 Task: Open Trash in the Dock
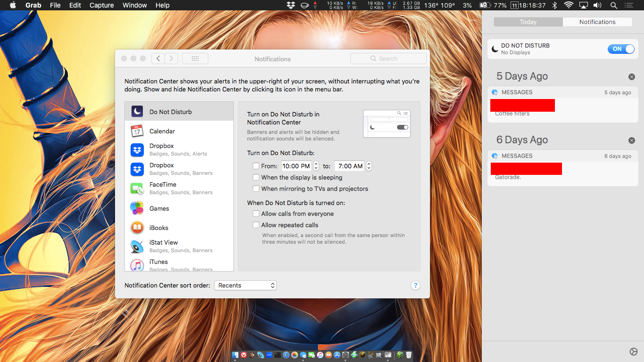(408, 354)
